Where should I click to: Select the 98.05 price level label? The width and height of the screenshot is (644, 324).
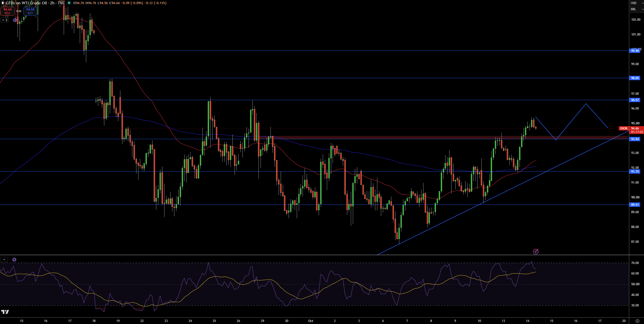[x=635, y=78]
